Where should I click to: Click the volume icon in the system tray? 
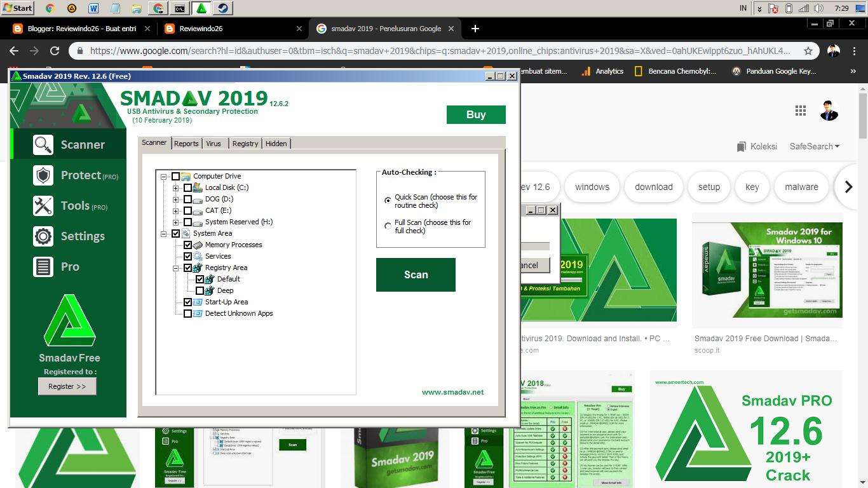[818, 8]
